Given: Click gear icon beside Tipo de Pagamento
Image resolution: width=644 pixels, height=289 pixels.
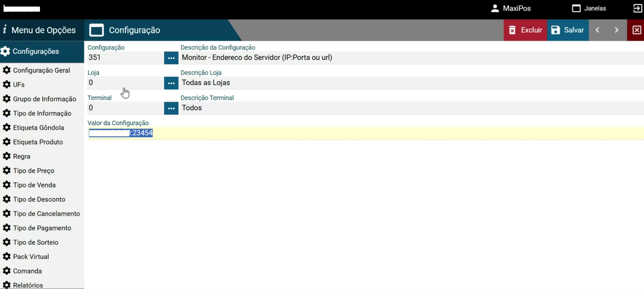Looking at the screenshot, I should tap(7, 228).
